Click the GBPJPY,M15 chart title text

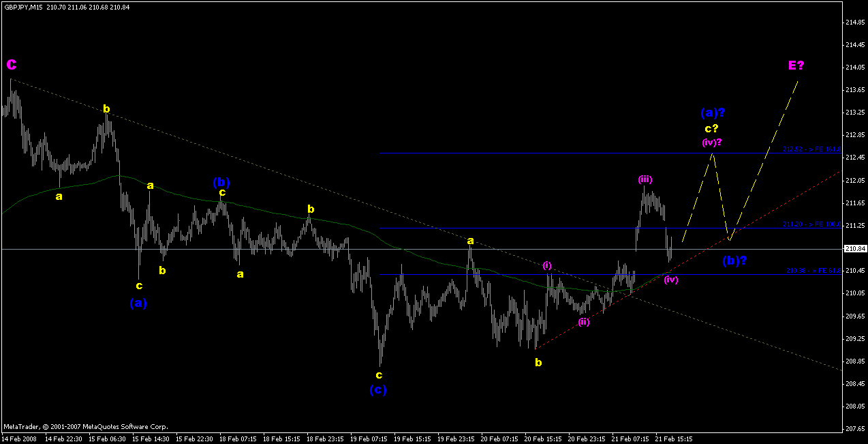(22, 7)
